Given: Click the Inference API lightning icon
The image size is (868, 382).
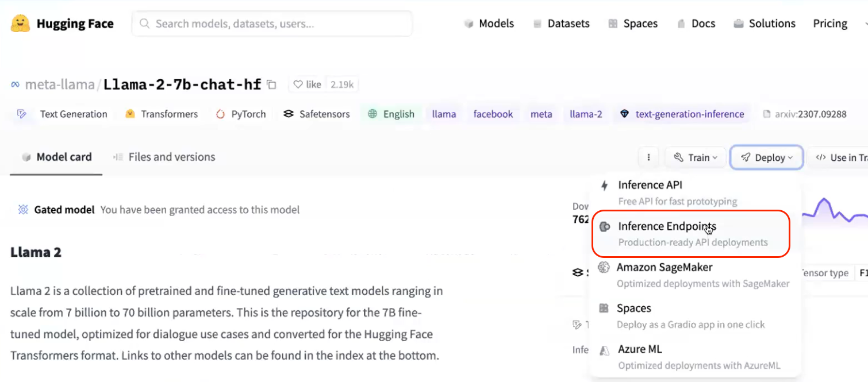Looking at the screenshot, I should [x=604, y=185].
